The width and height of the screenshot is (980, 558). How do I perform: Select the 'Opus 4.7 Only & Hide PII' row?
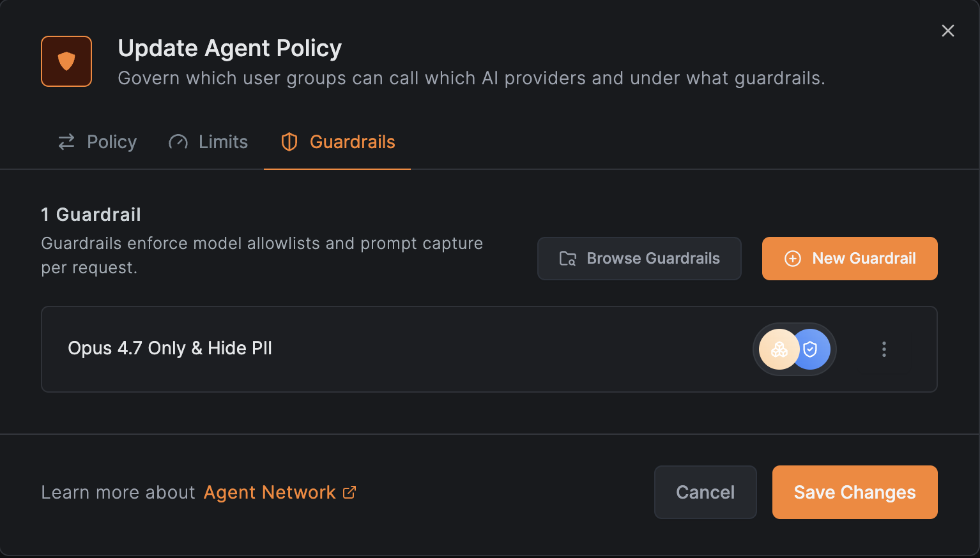pos(489,349)
